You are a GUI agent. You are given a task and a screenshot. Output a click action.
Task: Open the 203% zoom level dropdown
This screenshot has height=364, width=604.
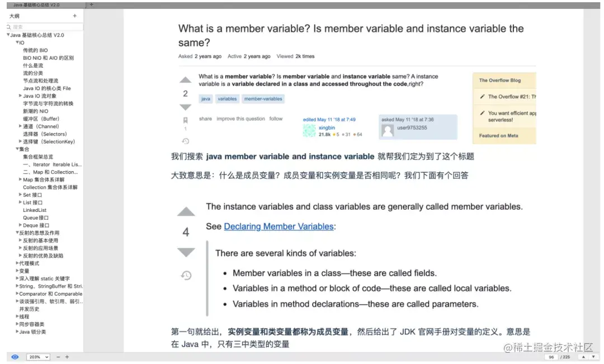pos(38,356)
